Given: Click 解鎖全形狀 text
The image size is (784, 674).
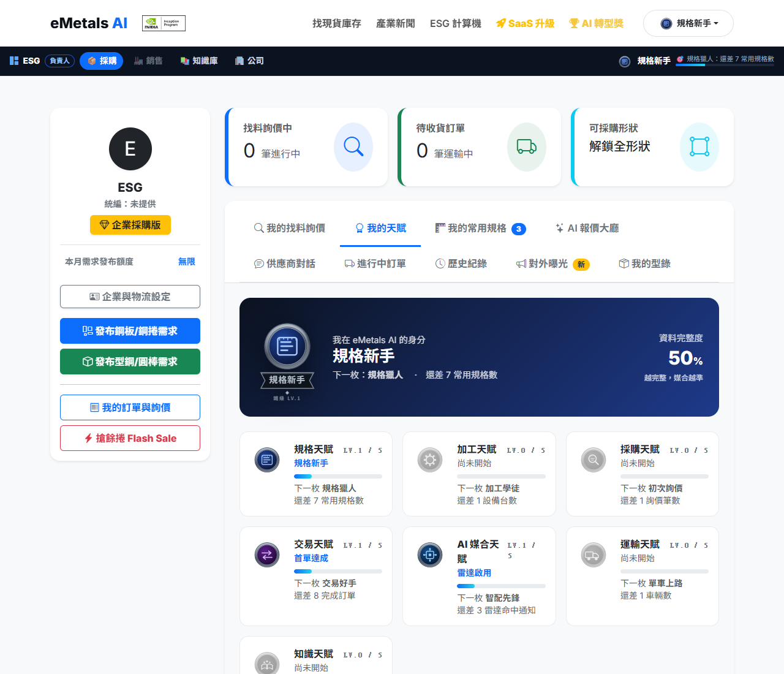Looking at the screenshot, I should tap(620, 146).
